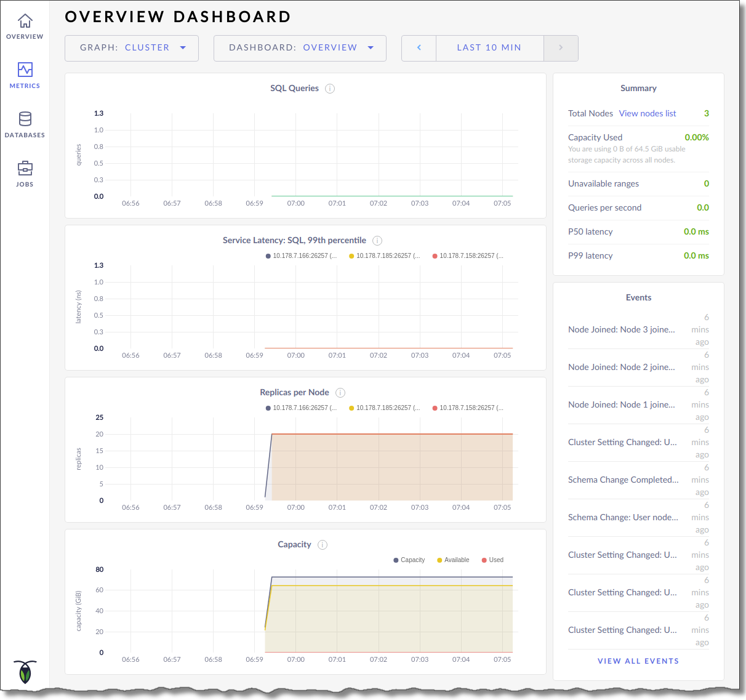746x700 pixels.
Task: Toggle the Capacity legend series swatch
Action: coord(396,560)
